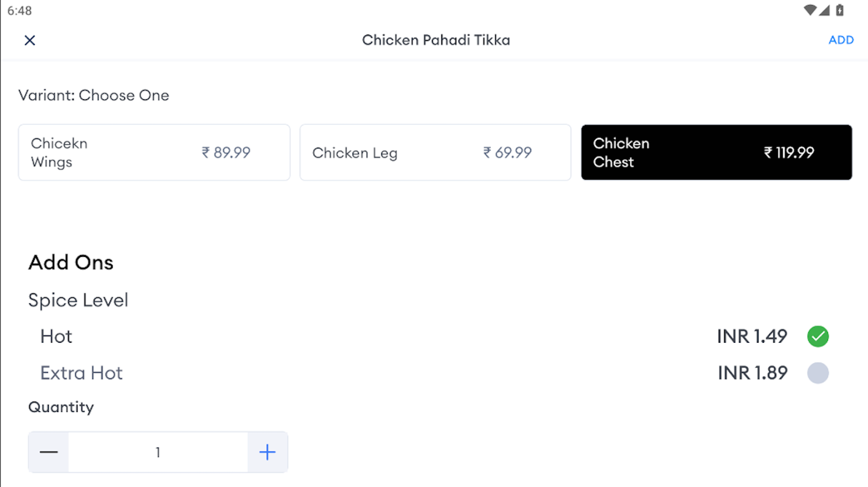Tap the INR 1.49 add-on price
868x487 pixels.
pos(752,337)
